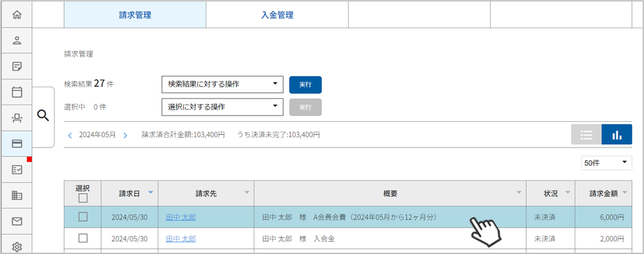
Task: Go to next month arrow
Action: pos(125,135)
